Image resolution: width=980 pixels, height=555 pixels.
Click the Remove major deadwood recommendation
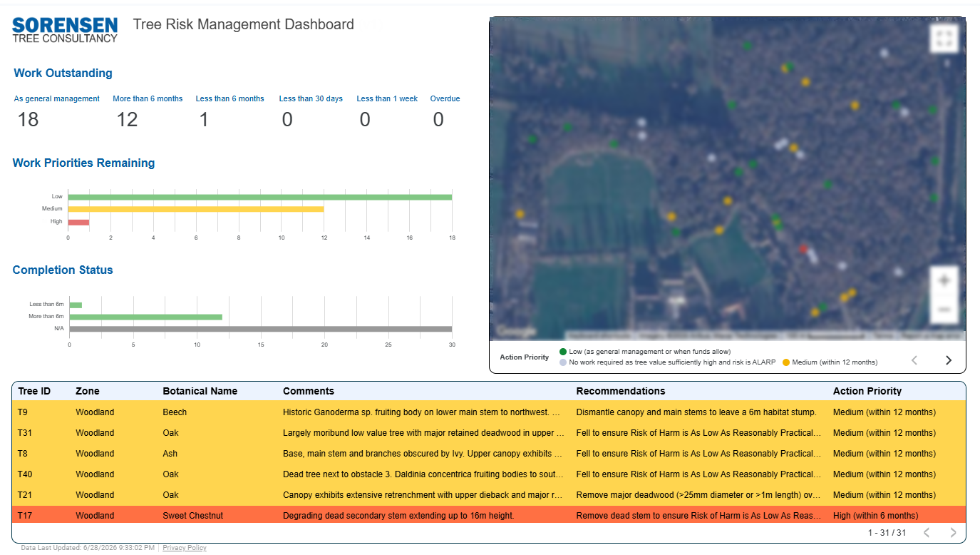click(698, 495)
